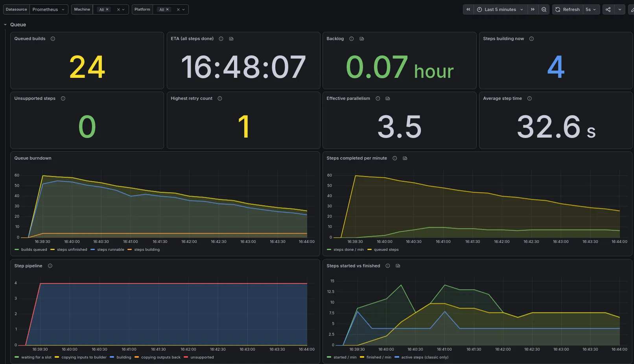Viewport: 634px width, 364px height.
Task: Click the Backlog value 0.07 hour
Action: click(400, 67)
